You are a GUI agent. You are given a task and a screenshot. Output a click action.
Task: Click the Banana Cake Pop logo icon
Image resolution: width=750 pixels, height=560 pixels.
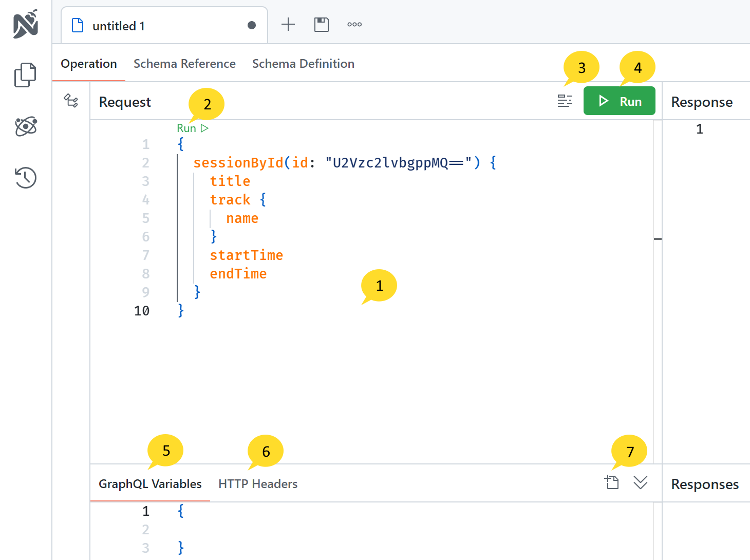coord(26,24)
